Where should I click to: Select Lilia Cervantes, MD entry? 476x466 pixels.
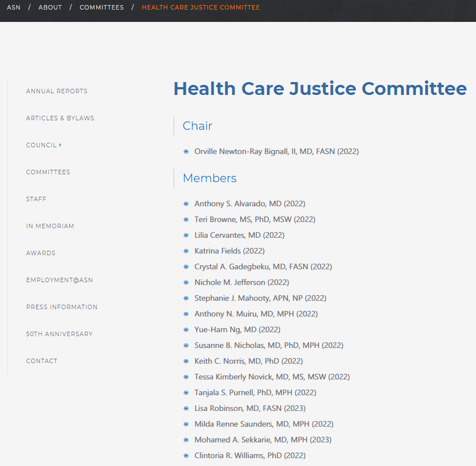point(240,235)
